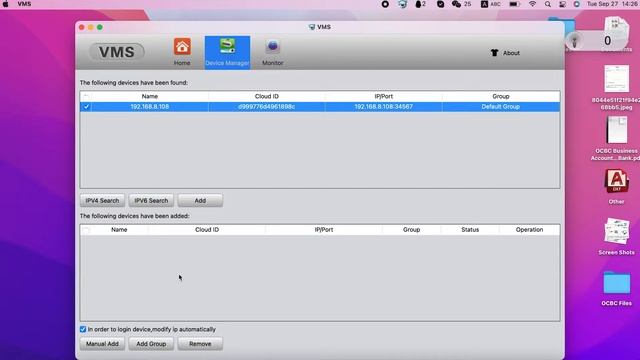Click Operation column header in added devices
Image resolution: width=640 pixels, height=360 pixels.
(529, 230)
